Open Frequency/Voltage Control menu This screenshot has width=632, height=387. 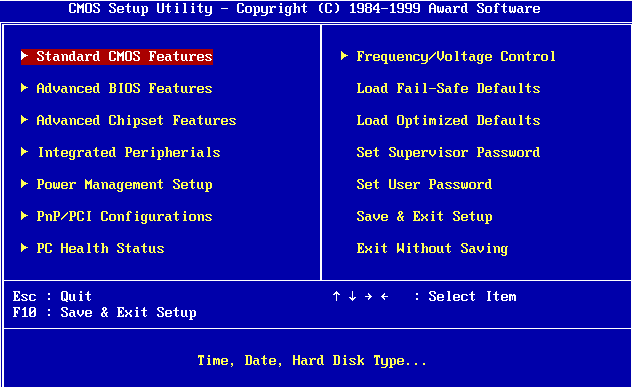(x=456, y=56)
